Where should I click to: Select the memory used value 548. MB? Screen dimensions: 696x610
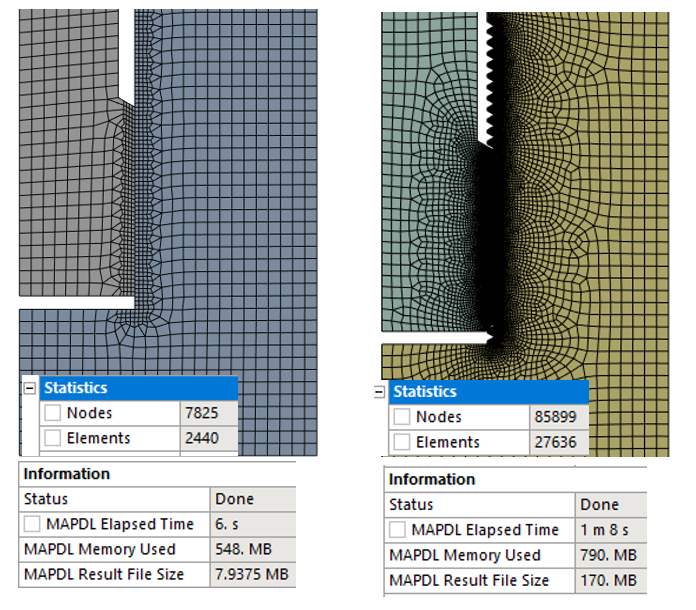[235, 549]
